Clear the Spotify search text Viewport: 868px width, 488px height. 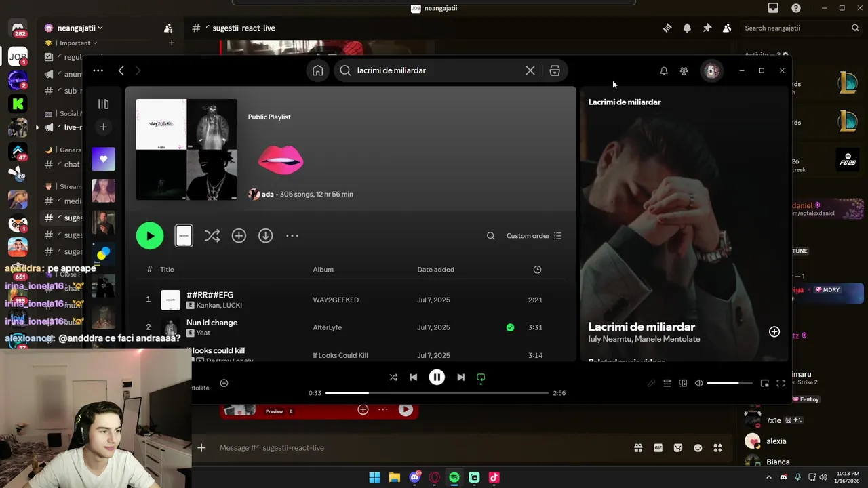coord(530,70)
